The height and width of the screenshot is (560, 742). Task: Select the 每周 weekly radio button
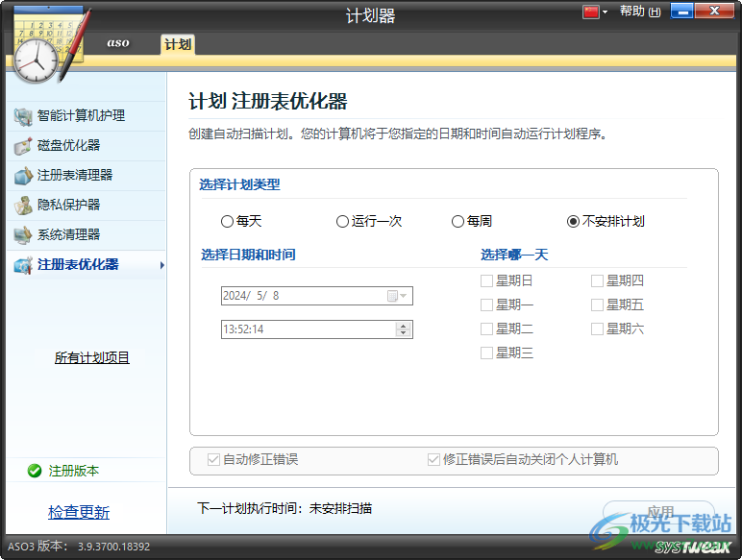tap(458, 221)
